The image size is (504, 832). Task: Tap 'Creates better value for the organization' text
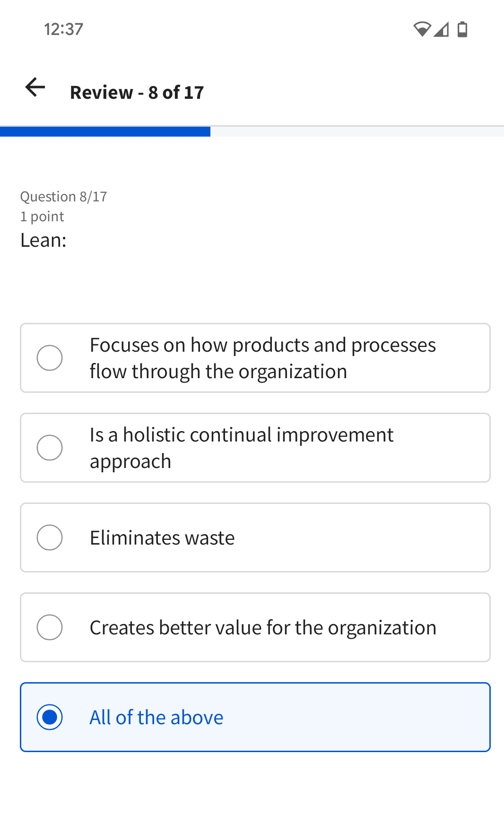pos(263,628)
